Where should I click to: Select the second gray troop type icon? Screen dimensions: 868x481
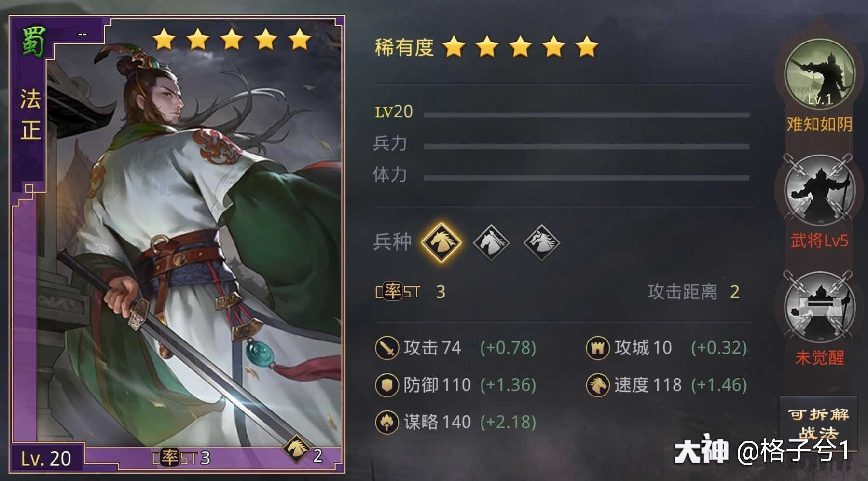(x=491, y=241)
